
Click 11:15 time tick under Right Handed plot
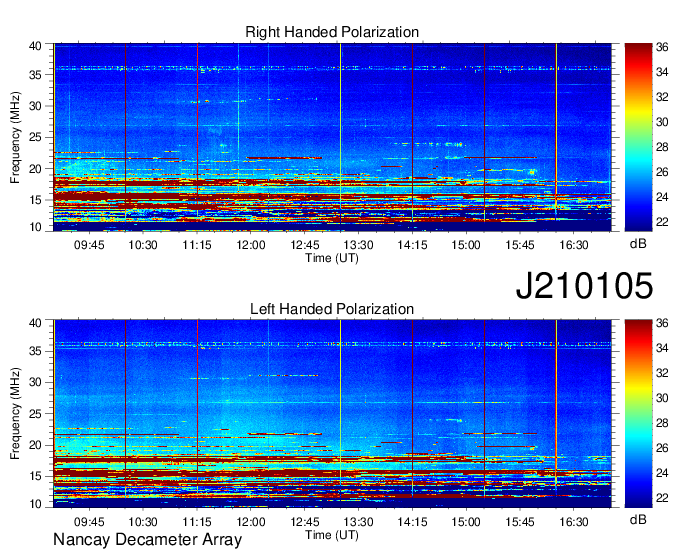coord(197,245)
